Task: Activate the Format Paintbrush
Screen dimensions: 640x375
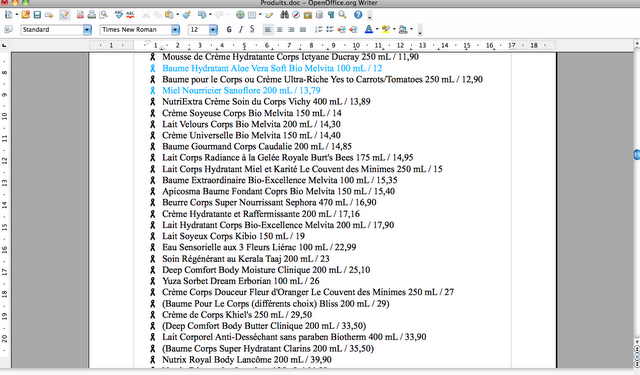Action: click(x=187, y=15)
